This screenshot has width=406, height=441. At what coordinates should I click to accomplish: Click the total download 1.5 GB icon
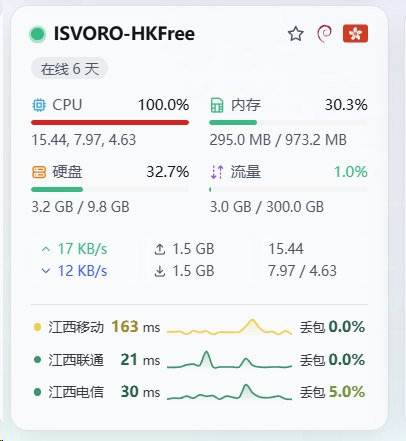point(160,271)
